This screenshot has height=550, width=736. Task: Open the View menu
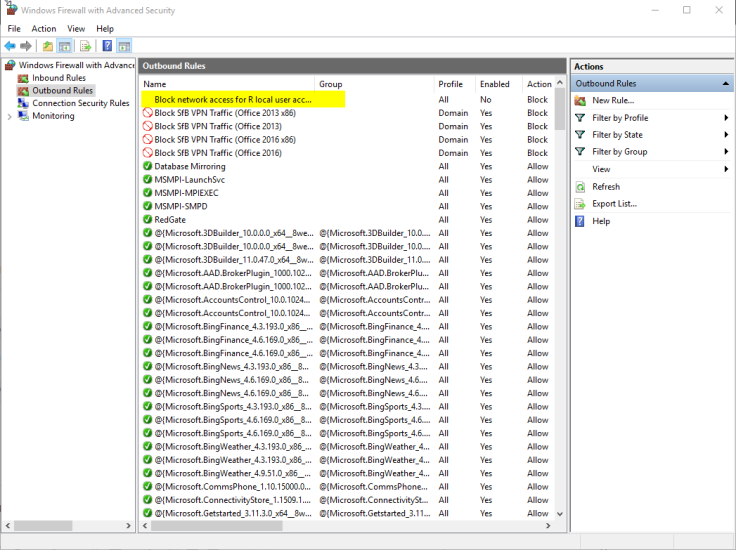pos(76,29)
